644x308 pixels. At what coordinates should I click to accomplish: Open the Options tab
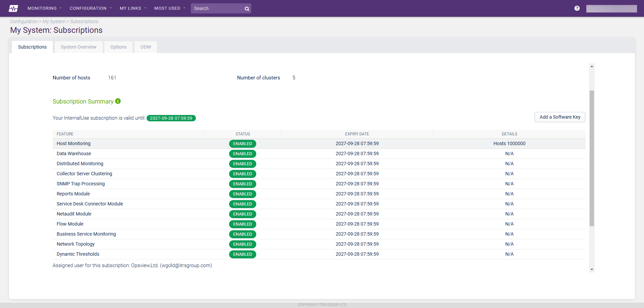118,47
